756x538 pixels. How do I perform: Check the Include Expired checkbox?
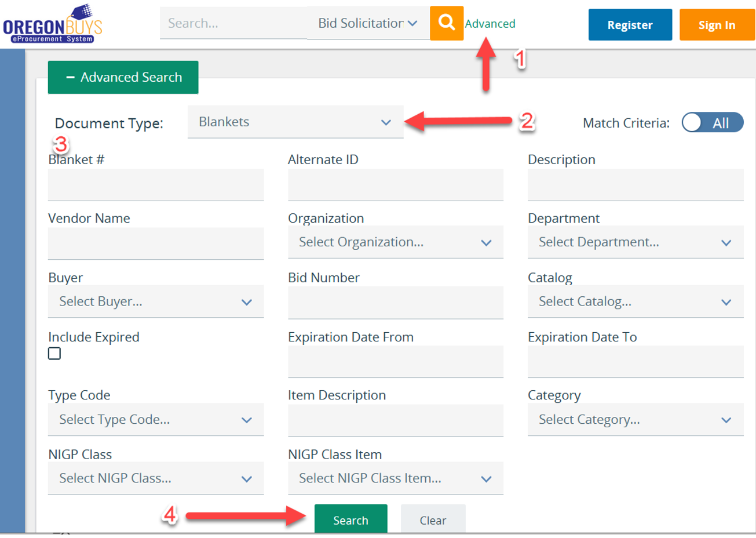(54, 354)
